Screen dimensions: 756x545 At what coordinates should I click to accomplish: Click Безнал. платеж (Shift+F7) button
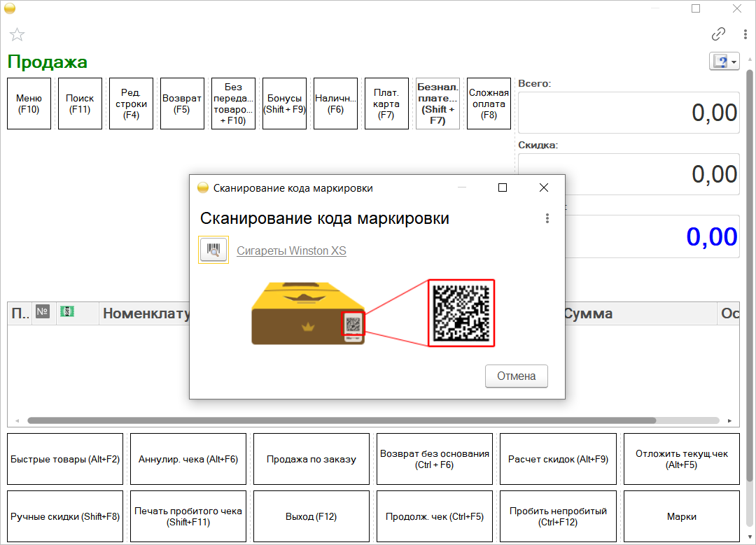(x=437, y=104)
